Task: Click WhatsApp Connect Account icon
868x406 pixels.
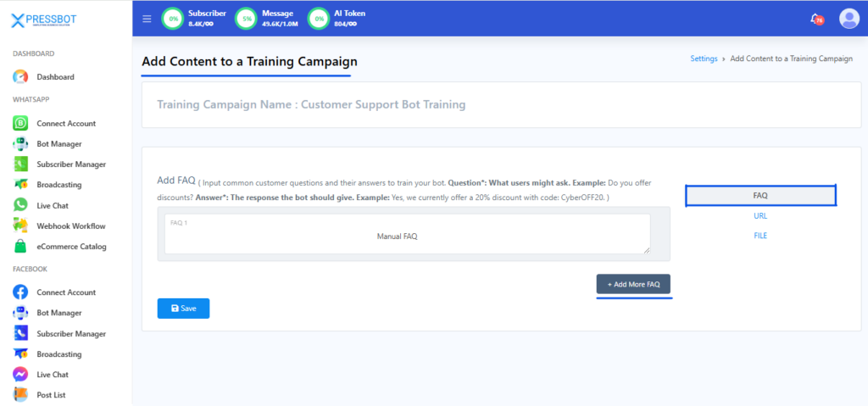Action: click(x=21, y=124)
